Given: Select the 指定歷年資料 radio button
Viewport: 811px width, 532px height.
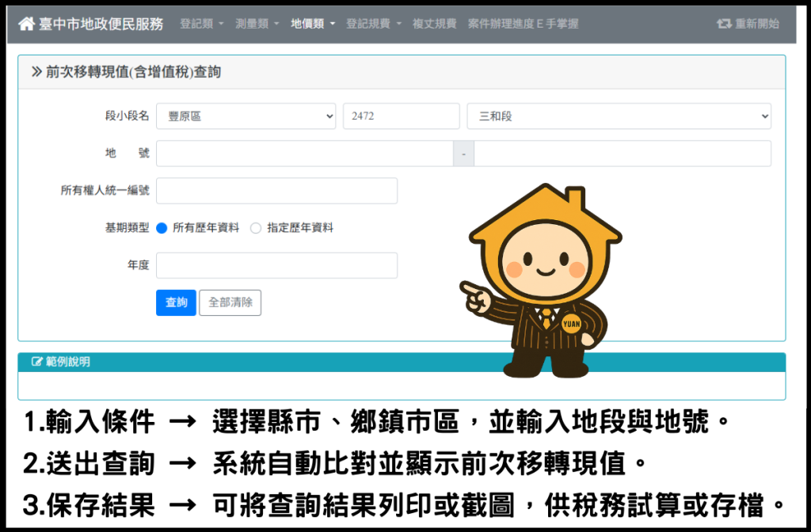Looking at the screenshot, I should [256, 228].
